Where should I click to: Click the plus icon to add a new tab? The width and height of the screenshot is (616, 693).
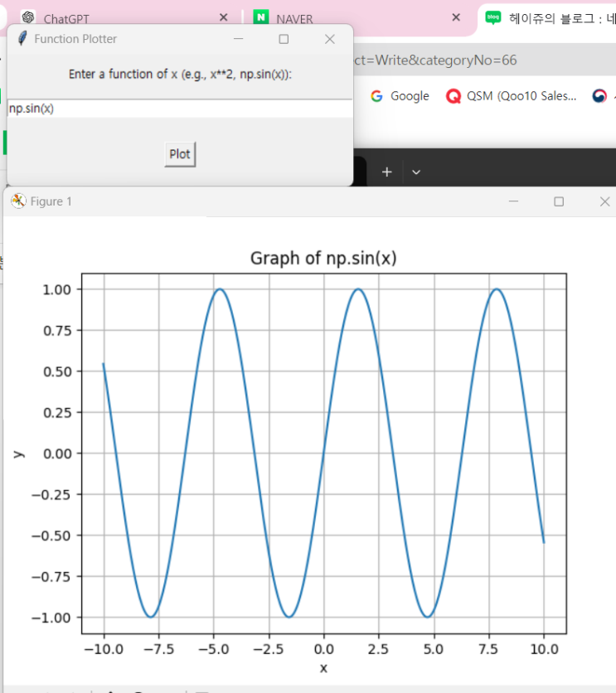coord(386,172)
